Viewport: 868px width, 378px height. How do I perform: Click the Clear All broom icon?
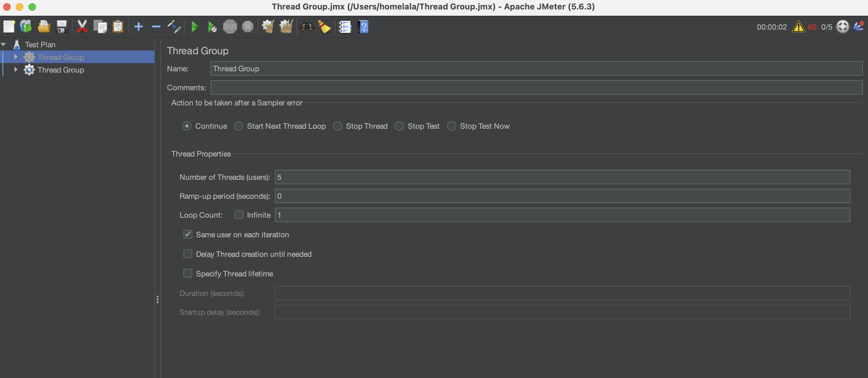[286, 27]
